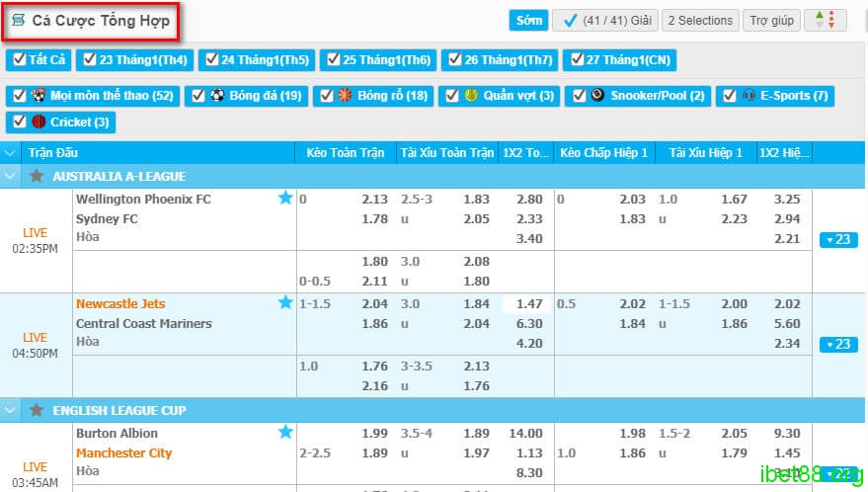Toggle the Mọi môn thể thao (52) checkbox
The height and width of the screenshot is (492, 868).
20,96
